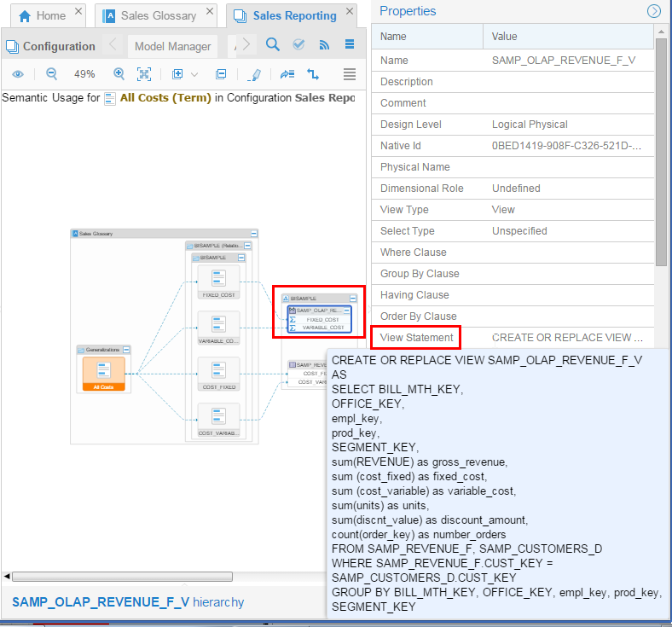Click the zoom in magnifier icon
This screenshot has width=672, height=627.
[119, 74]
